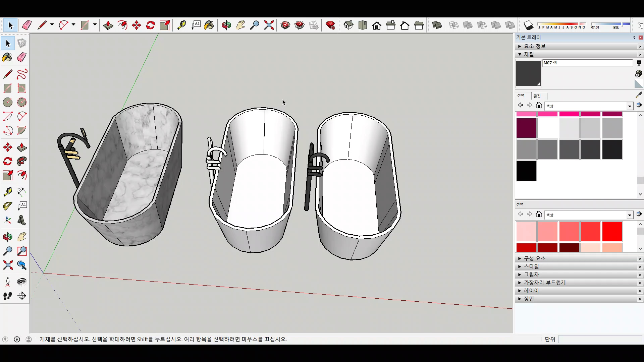
Task: Select the Push/Pull tool in left toolbar
Action: pos(21,147)
